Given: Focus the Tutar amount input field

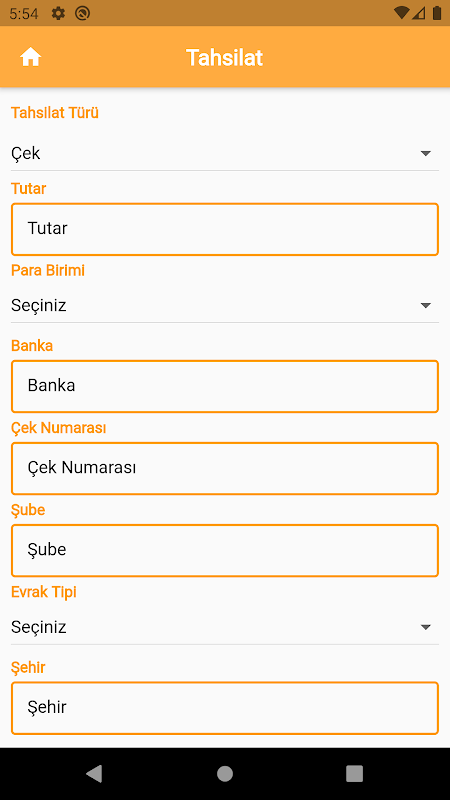Looking at the screenshot, I should point(224,229).
